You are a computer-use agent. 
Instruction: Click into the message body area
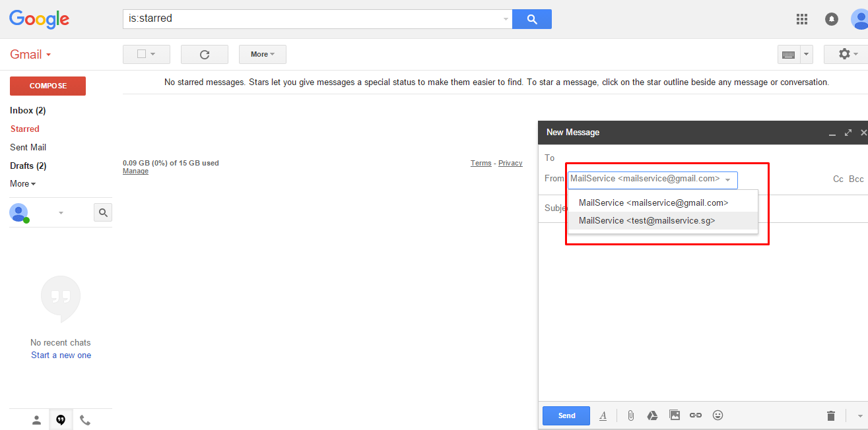coord(703,311)
